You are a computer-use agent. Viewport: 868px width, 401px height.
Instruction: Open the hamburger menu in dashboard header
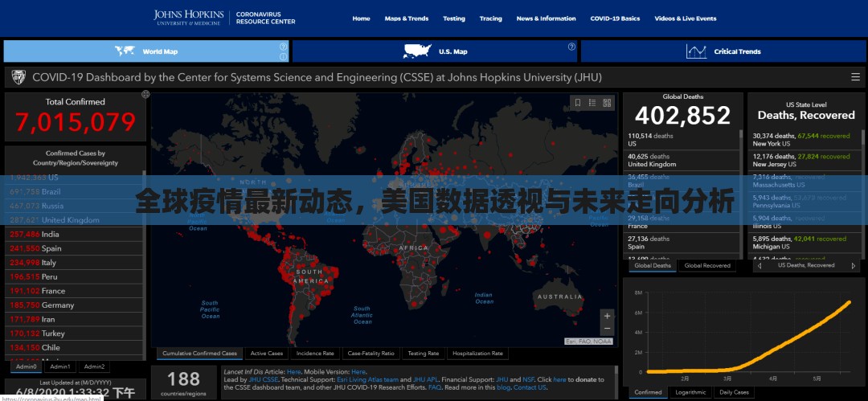[855, 77]
